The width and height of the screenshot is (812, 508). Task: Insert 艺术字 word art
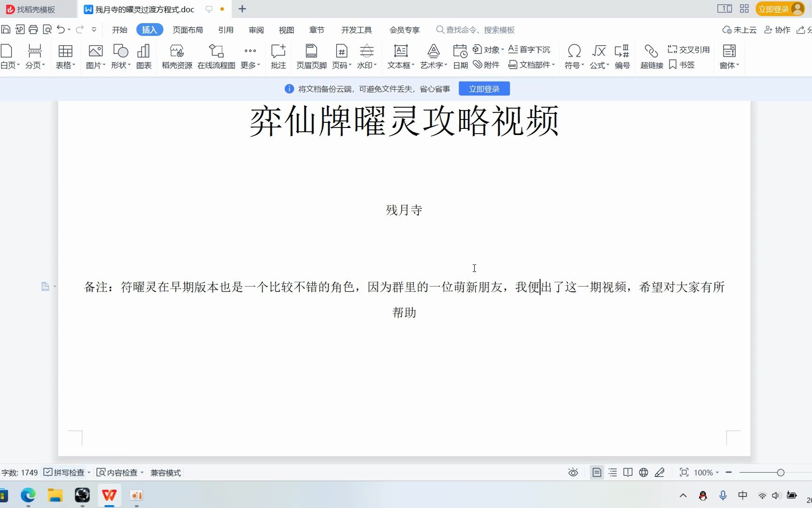(x=434, y=56)
